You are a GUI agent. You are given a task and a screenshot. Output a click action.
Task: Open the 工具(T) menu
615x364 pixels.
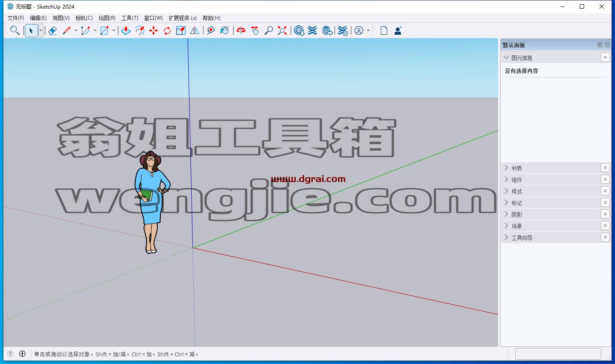point(130,18)
